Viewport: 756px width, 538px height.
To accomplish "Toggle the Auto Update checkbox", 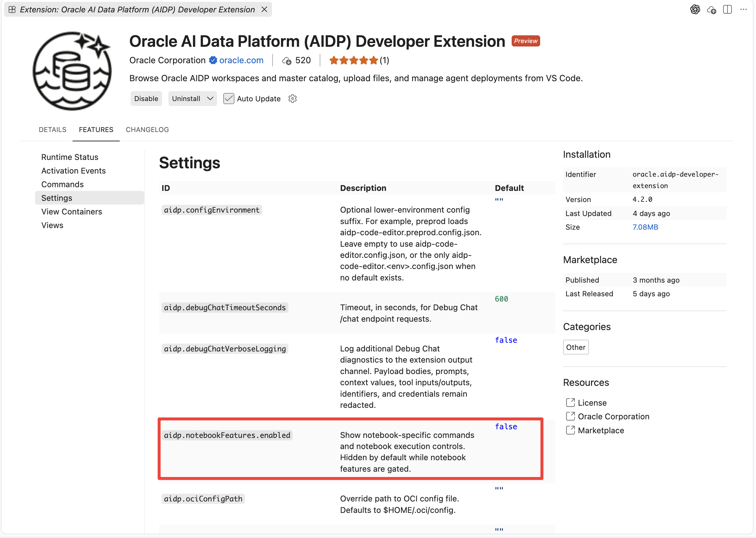I will tap(229, 98).
